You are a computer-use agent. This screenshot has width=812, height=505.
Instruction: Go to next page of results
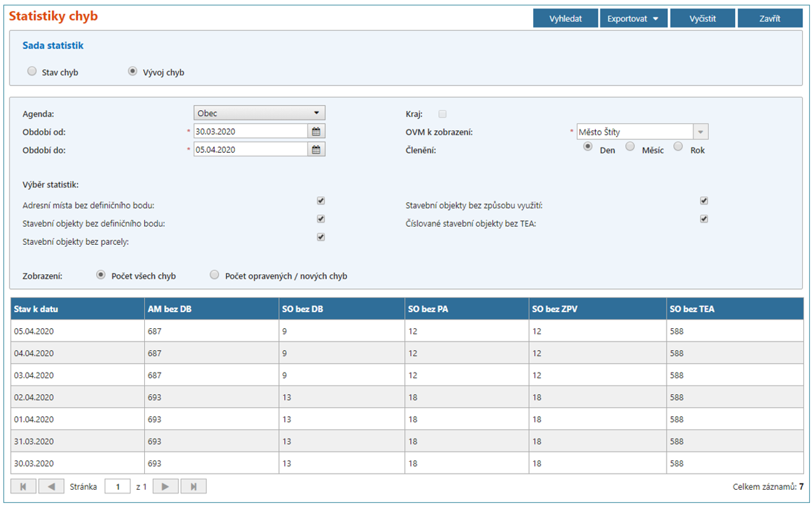[x=165, y=487]
